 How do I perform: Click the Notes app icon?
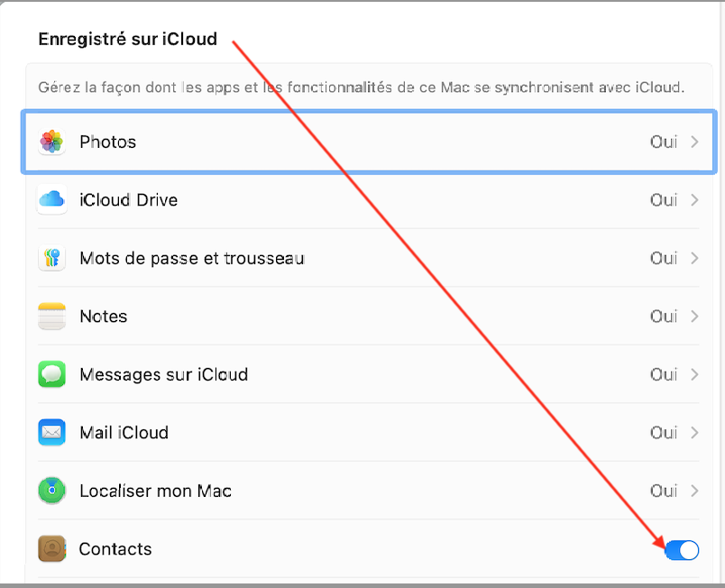tap(51, 317)
